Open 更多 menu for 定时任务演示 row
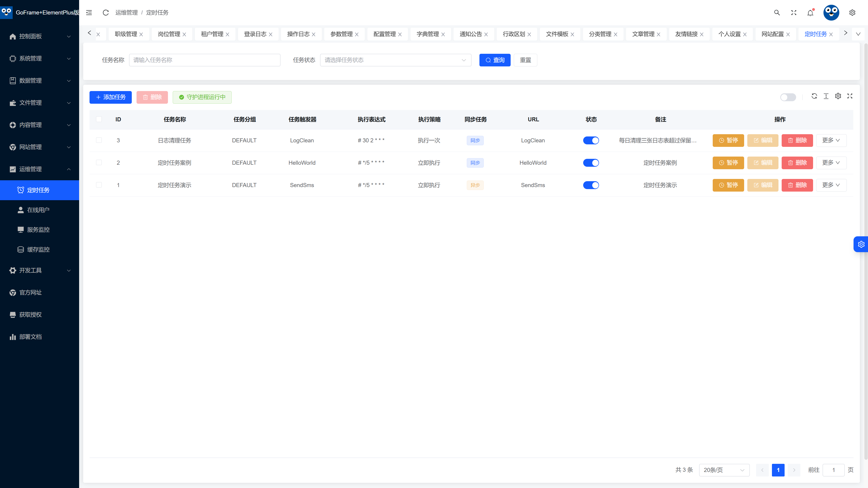The image size is (868, 488). coord(831,185)
